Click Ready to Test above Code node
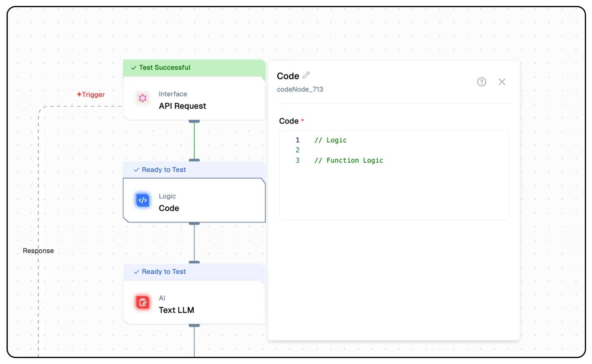592x364 pixels. click(x=164, y=170)
